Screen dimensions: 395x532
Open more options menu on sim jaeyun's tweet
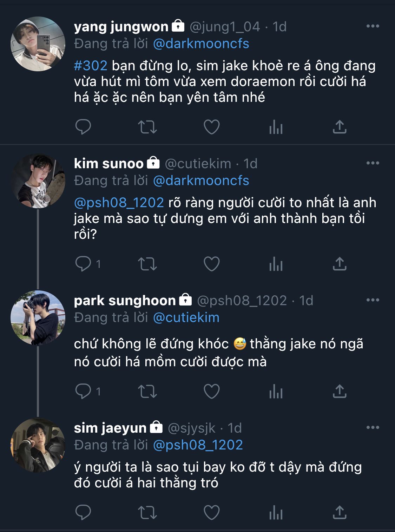click(x=373, y=428)
